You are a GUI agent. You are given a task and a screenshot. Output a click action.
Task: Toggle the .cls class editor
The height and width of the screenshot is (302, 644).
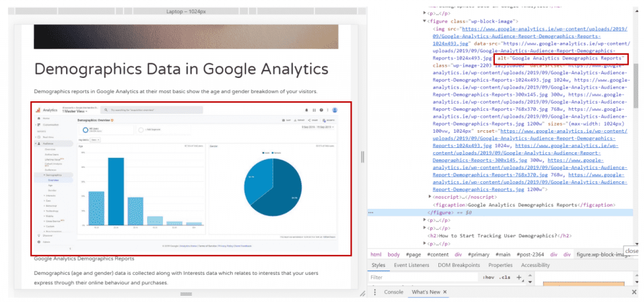(505, 277)
